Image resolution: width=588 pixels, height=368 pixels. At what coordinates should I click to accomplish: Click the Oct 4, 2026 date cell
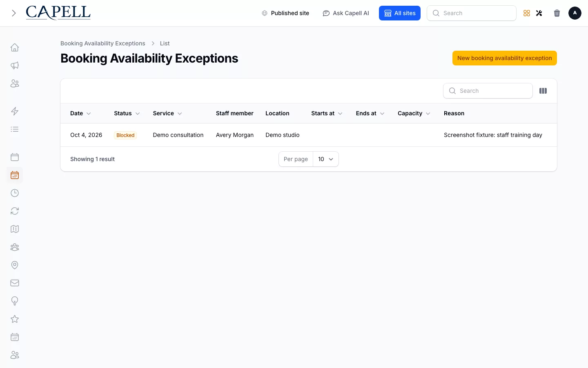click(x=86, y=135)
